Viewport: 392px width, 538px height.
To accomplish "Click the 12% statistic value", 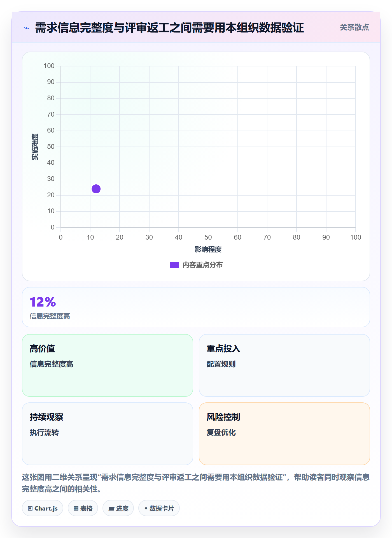I will pos(43,302).
